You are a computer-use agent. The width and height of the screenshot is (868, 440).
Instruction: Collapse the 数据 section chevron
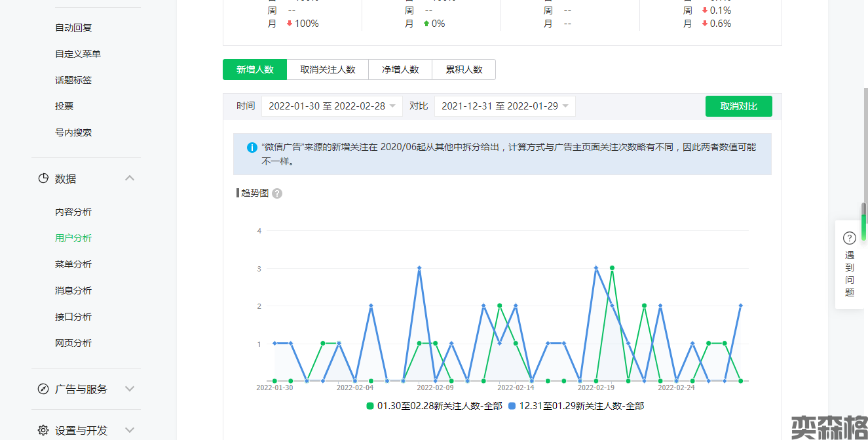point(130,178)
